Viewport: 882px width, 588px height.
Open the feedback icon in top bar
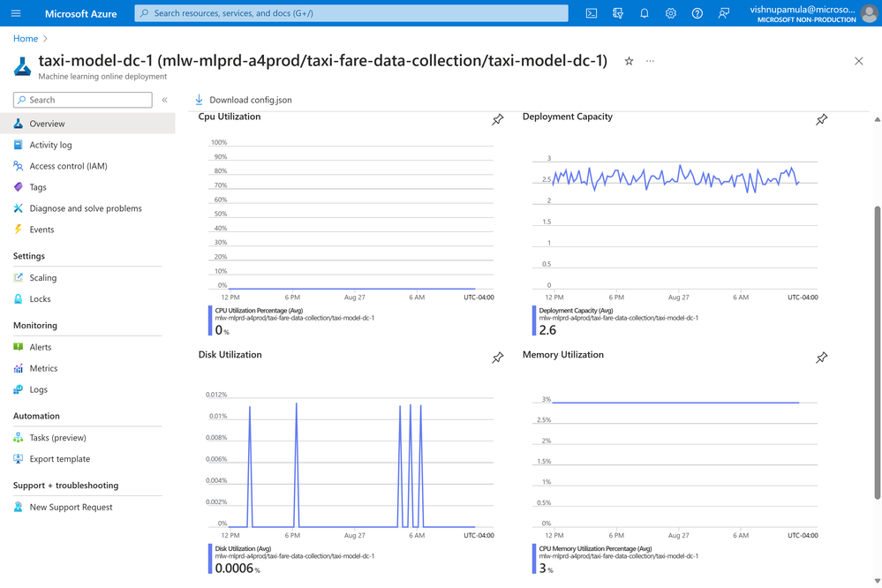click(x=723, y=13)
